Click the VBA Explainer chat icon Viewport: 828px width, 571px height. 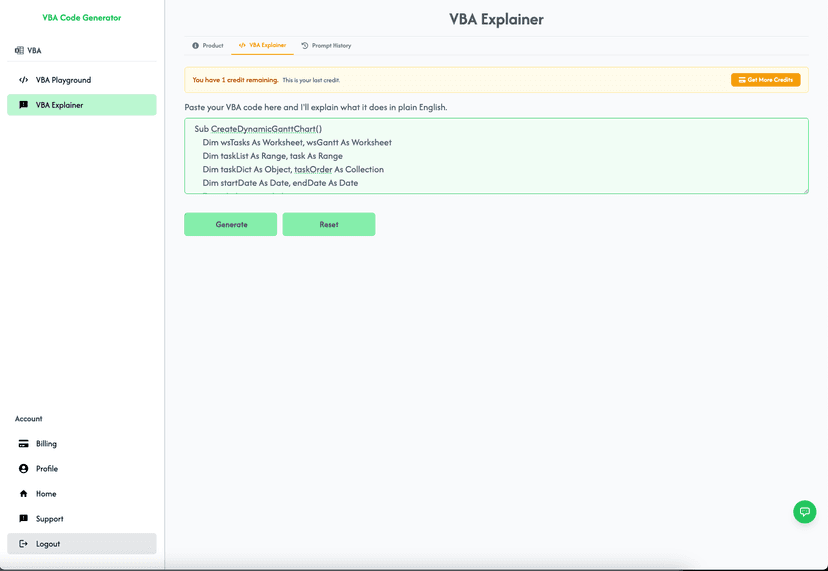[24, 105]
